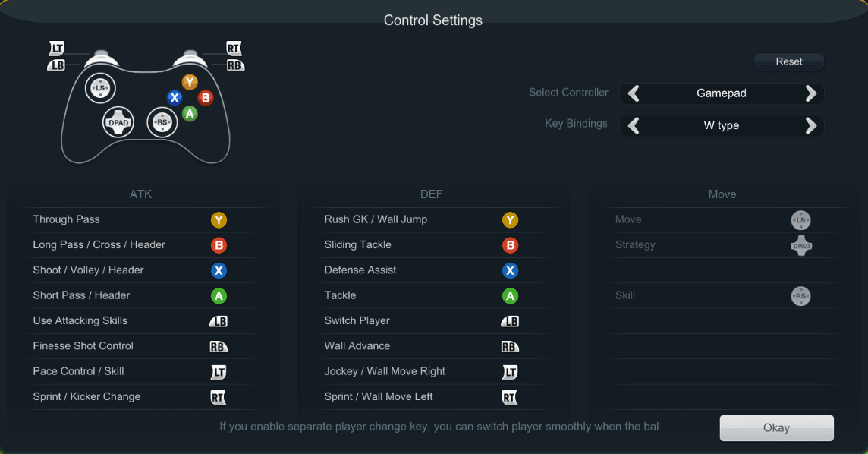Click the Strategy DPAD icon in Move column
868x454 pixels.
tap(801, 246)
